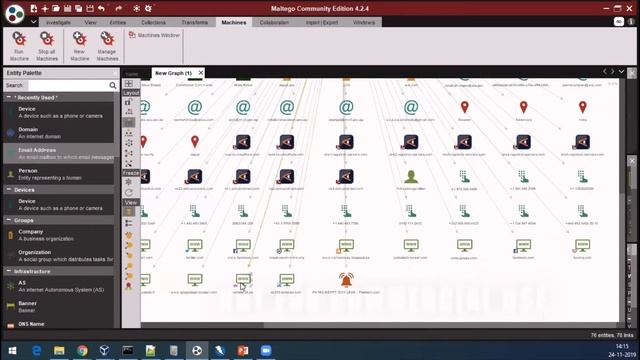Click the Entity Palette search field
The image size is (640, 360).
[68, 85]
